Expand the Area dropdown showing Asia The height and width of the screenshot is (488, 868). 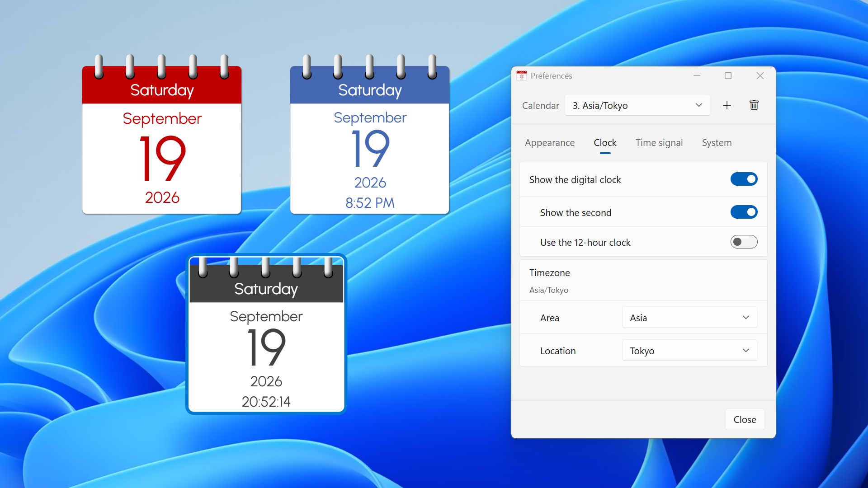pos(689,318)
